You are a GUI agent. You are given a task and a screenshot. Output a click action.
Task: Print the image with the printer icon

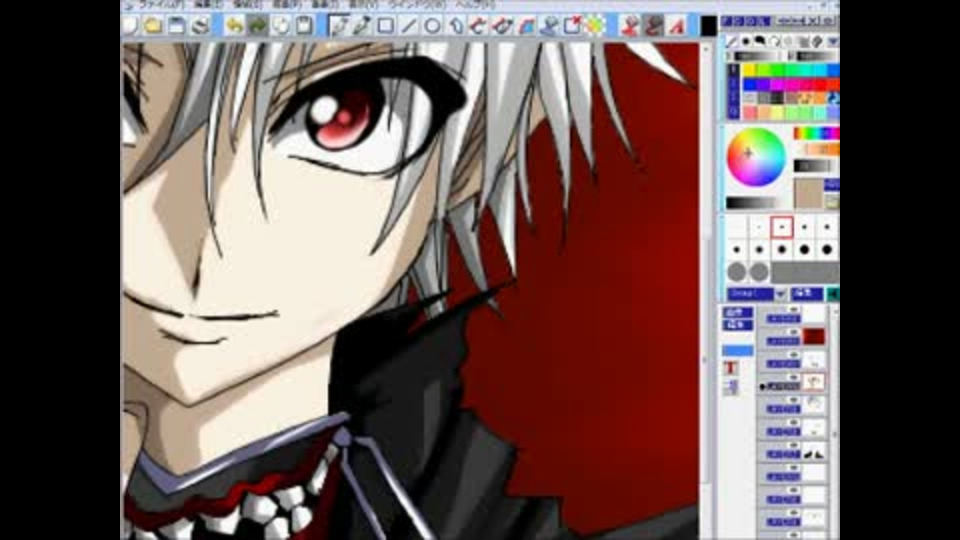tap(200, 26)
